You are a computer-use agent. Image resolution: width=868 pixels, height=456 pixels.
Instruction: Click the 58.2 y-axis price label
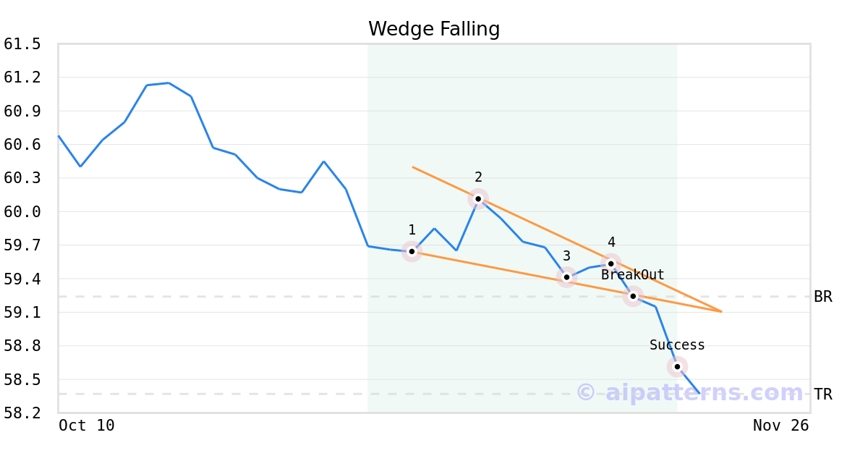22,413
